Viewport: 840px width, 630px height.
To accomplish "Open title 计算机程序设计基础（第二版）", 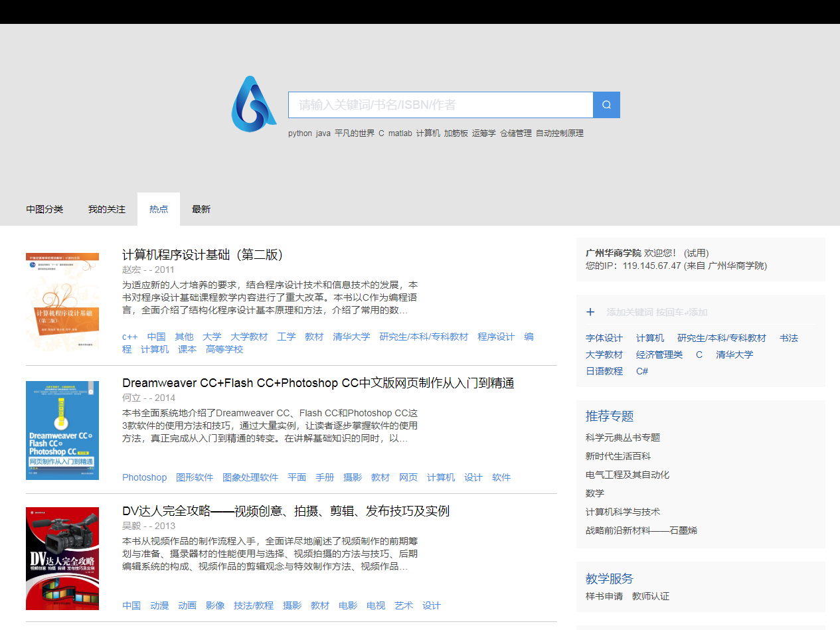I will coord(203,255).
